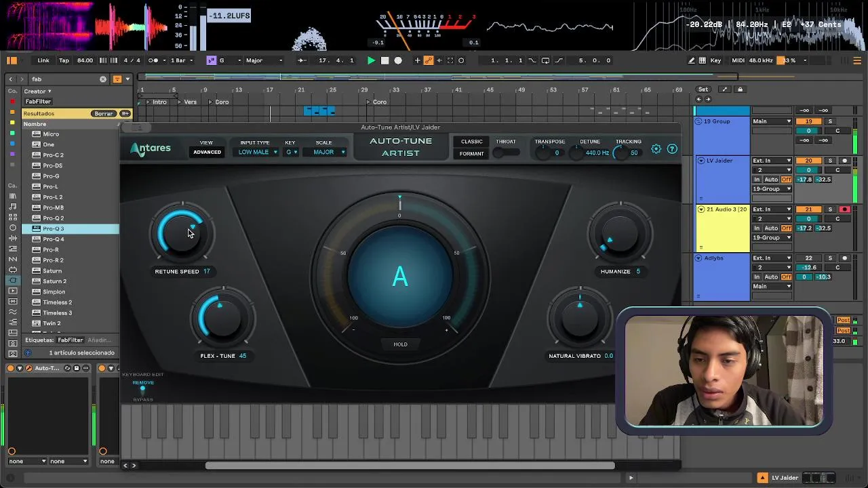
Task: Arm recording on 21 Audio 3 track
Action: click(x=845, y=209)
